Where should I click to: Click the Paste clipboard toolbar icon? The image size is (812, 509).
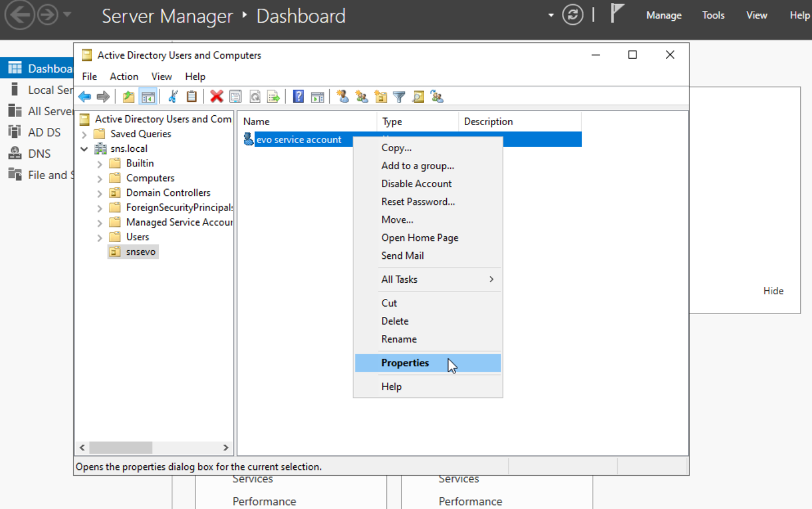[x=191, y=97]
